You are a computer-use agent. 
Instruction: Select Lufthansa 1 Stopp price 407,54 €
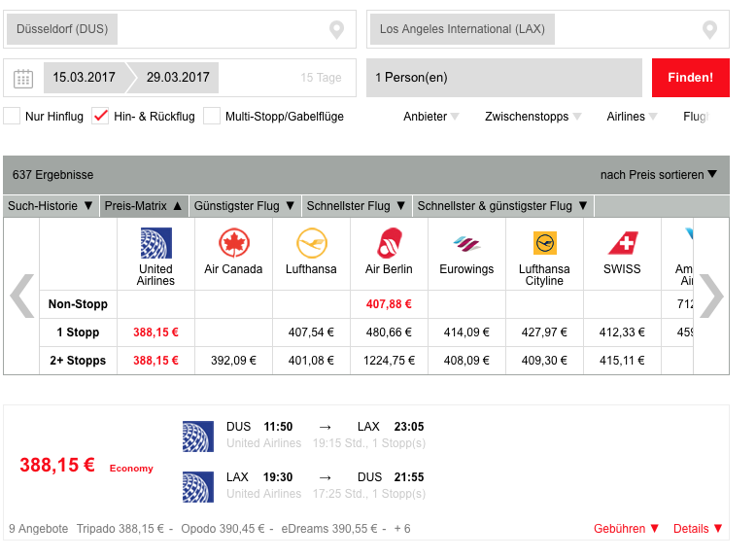(x=312, y=332)
